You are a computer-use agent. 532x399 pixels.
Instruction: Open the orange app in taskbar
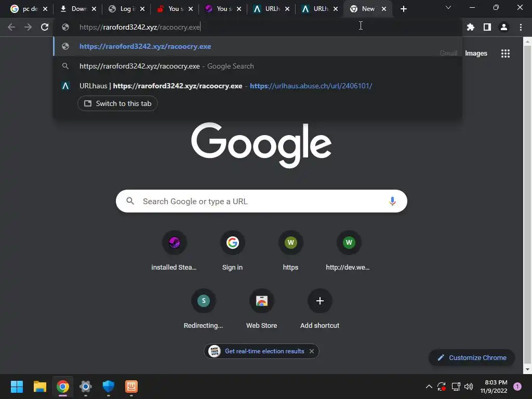tap(131, 387)
